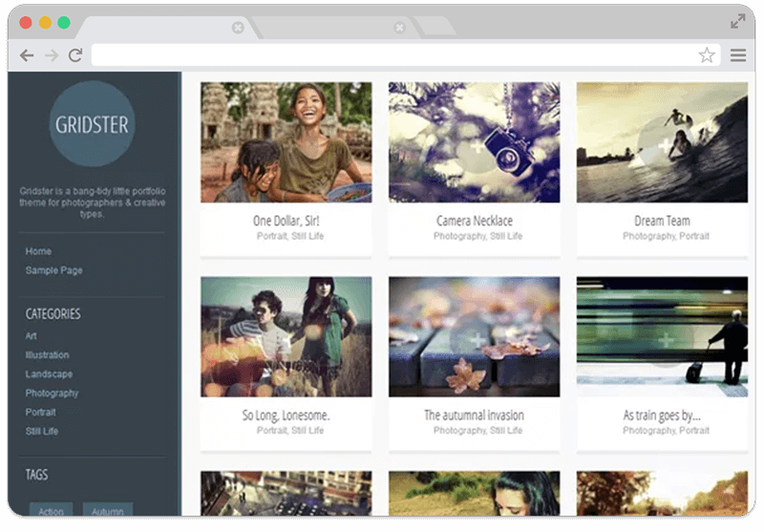Click the browser back arrow
This screenshot has width=764, height=532.
(27, 55)
